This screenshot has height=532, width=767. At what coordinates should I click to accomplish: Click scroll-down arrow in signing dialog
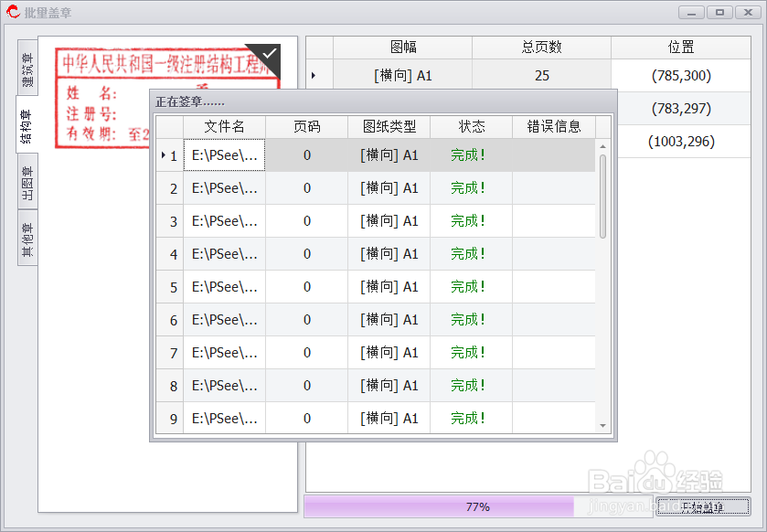click(602, 426)
